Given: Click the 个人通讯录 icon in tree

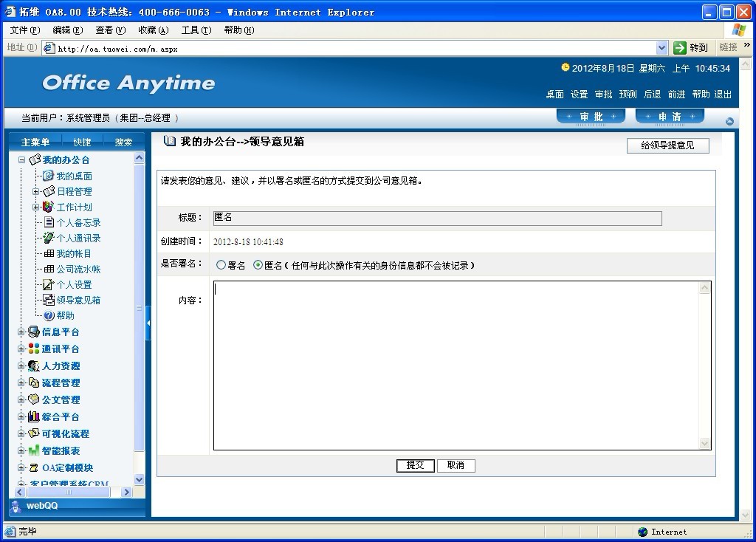Looking at the screenshot, I should (49, 238).
